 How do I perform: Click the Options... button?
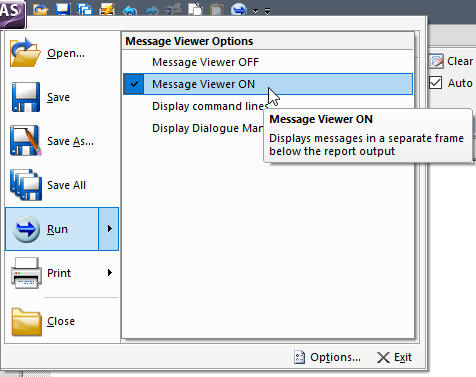(x=327, y=357)
